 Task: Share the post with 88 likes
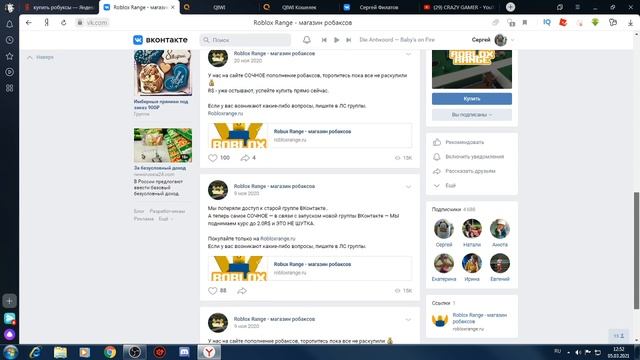pyautogui.click(x=242, y=291)
